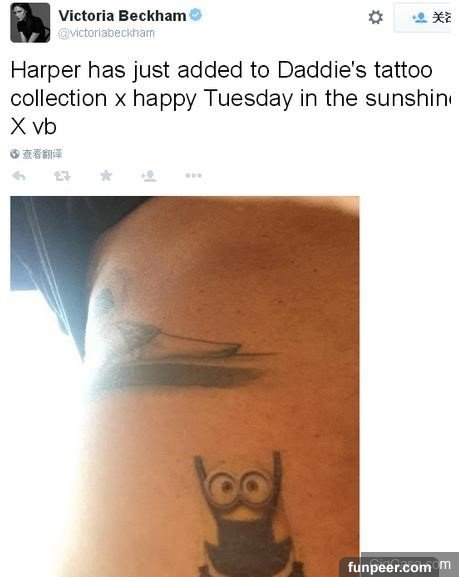Click the Victoria Beckham display name
Screen dimensions: 459x577
(122, 15)
